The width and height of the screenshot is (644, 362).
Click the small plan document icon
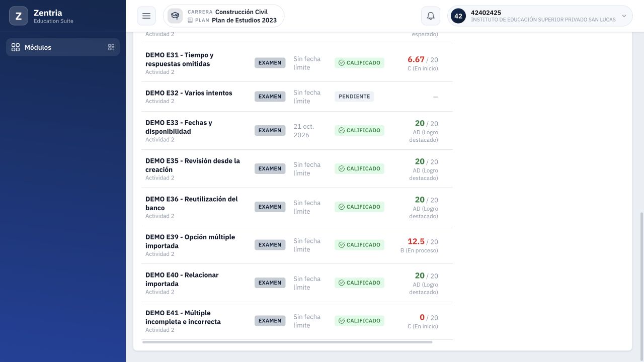pyautogui.click(x=190, y=21)
